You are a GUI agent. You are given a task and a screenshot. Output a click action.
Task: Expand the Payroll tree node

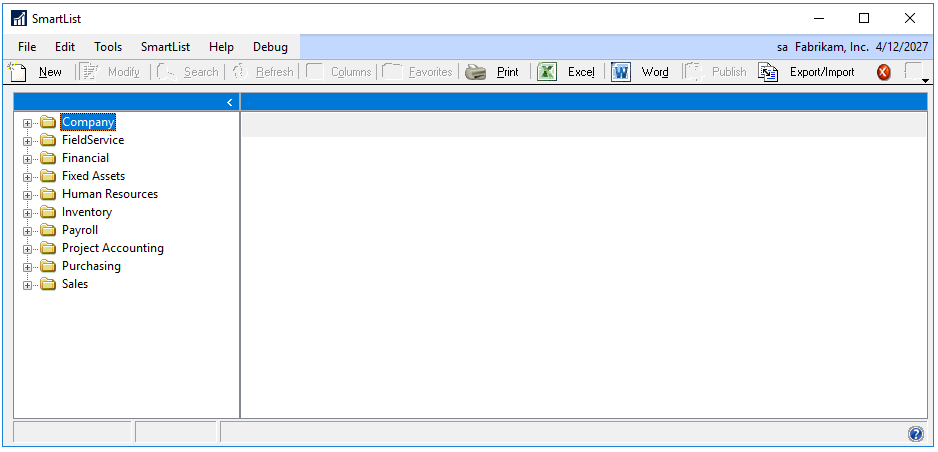click(x=27, y=231)
